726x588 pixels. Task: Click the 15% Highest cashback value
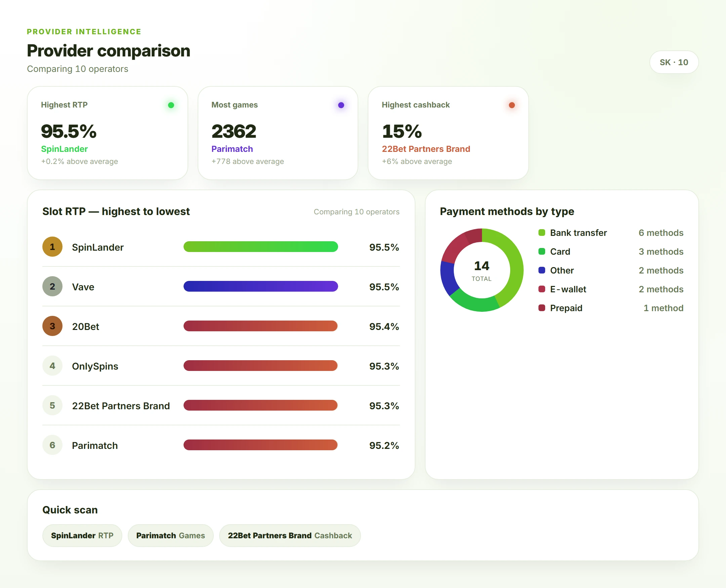point(402,131)
